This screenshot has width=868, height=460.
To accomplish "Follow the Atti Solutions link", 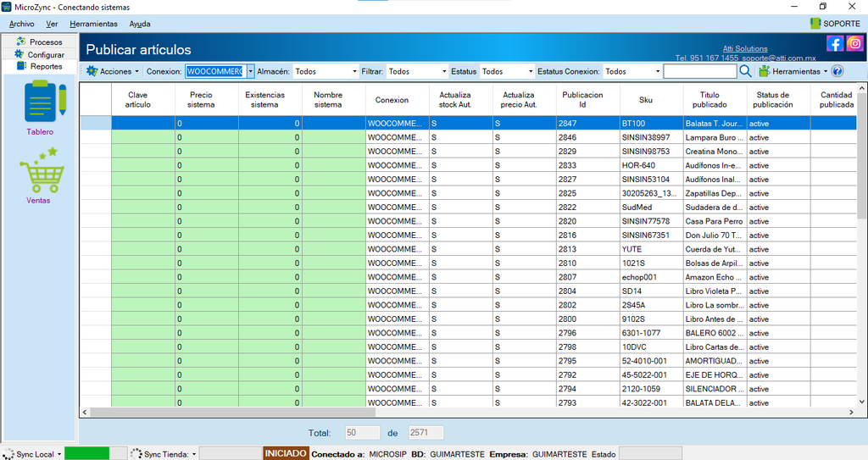I will (745, 49).
